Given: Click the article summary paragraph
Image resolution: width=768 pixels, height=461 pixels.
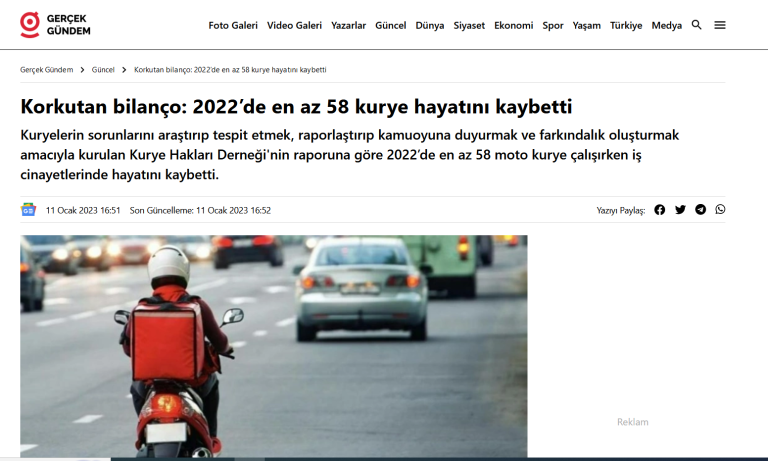Looking at the screenshot, I should click(350, 154).
